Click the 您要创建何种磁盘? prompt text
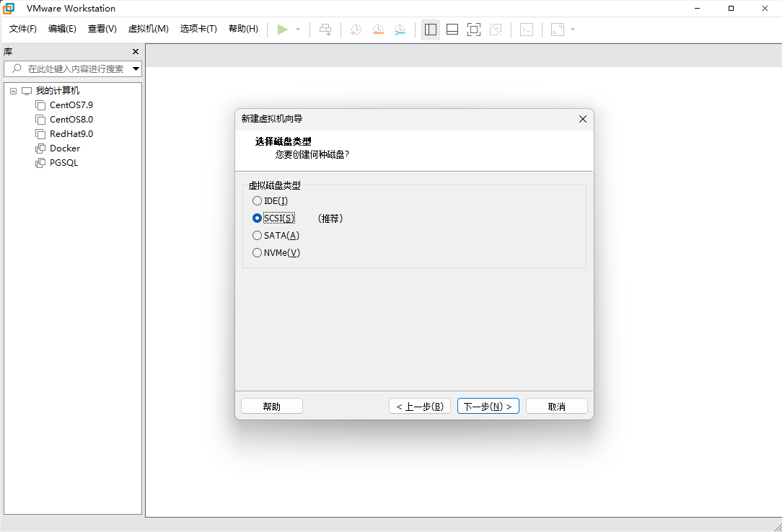 coord(312,155)
